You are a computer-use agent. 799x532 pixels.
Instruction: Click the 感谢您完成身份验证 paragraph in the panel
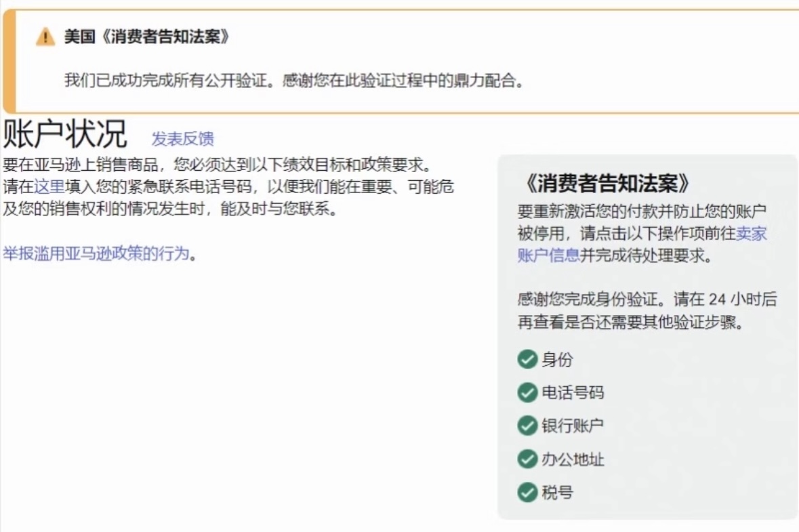coord(647,310)
